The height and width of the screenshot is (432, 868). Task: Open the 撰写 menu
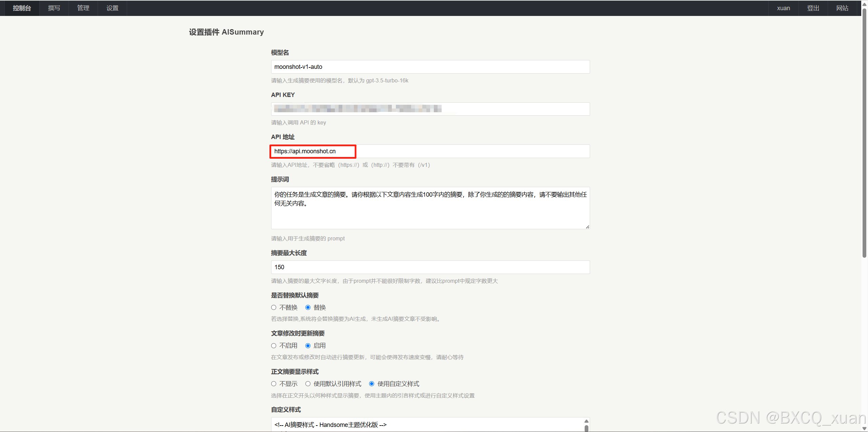[x=54, y=8]
